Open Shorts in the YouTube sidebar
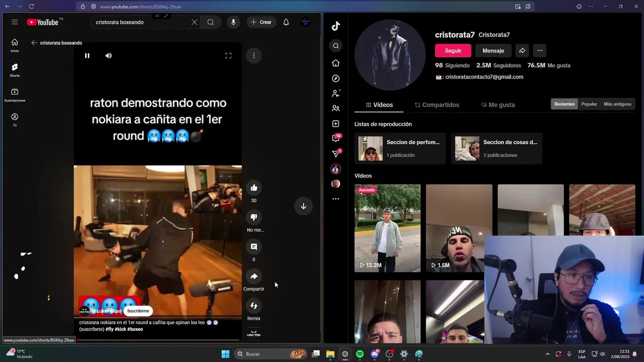This screenshot has height=362, width=644. click(15, 70)
